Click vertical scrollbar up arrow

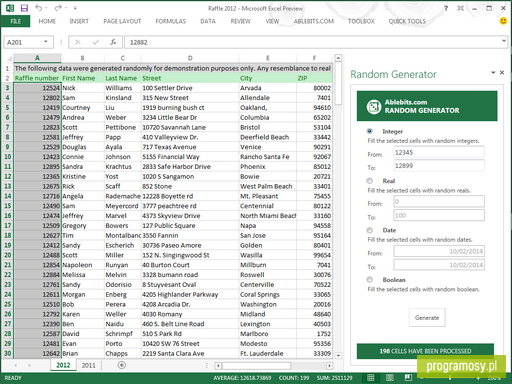coord(338,58)
